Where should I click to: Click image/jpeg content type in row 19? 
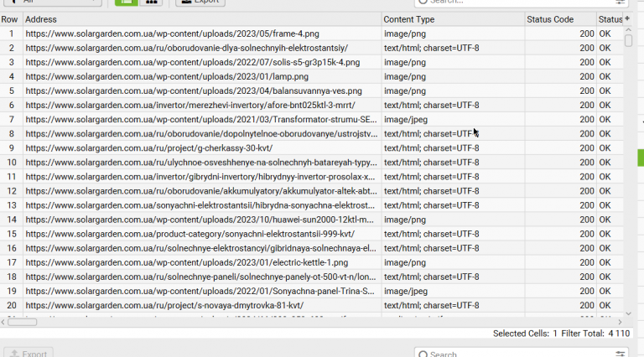pyautogui.click(x=405, y=291)
